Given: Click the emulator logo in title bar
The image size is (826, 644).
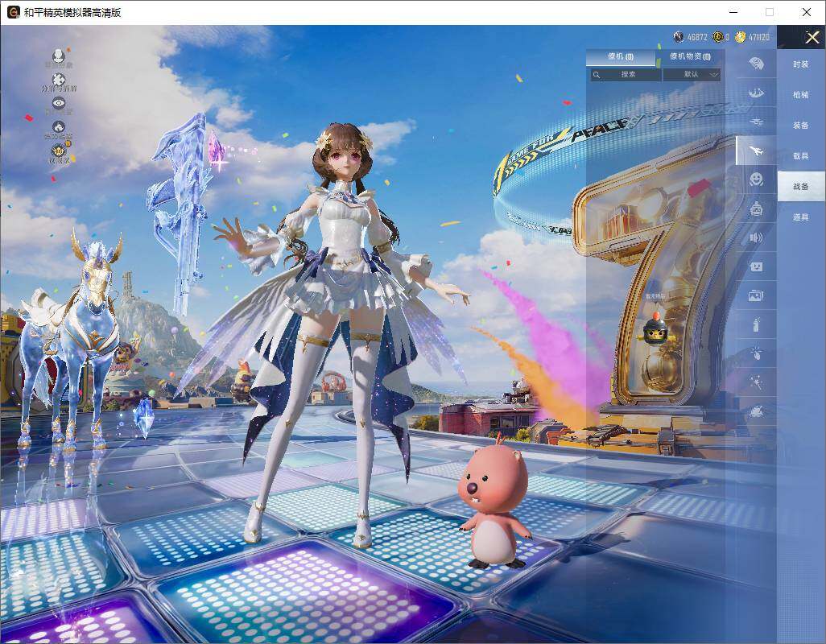Looking at the screenshot, I should point(13,12).
